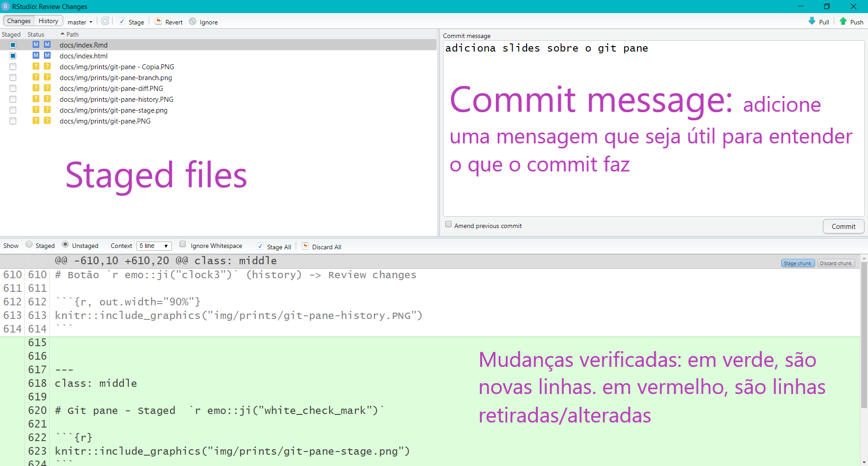This screenshot has height=466, width=868.
Task: Enable the Amend previous commit checkbox
Action: [448, 224]
